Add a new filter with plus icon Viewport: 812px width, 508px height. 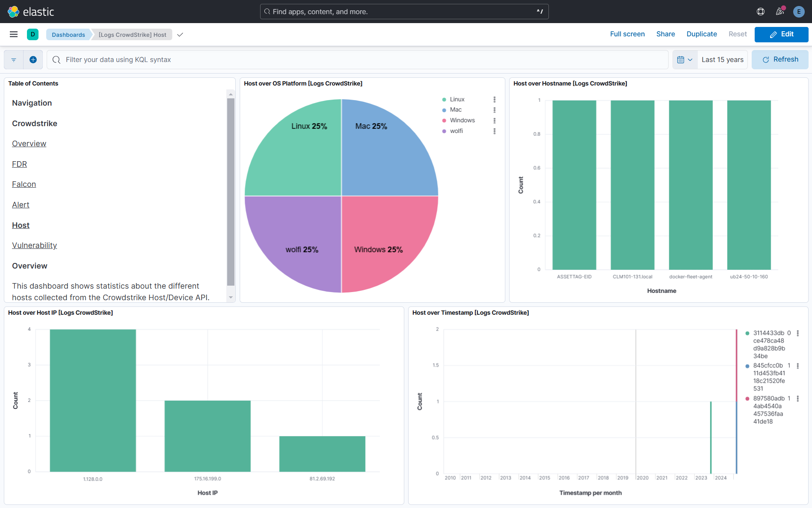(33, 60)
